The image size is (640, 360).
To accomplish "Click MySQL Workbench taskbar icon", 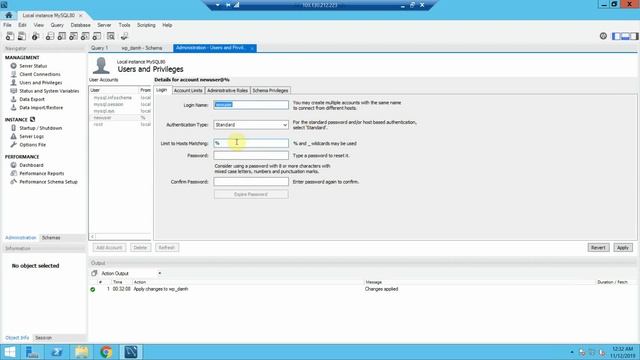I will pyautogui.click(x=131, y=352).
